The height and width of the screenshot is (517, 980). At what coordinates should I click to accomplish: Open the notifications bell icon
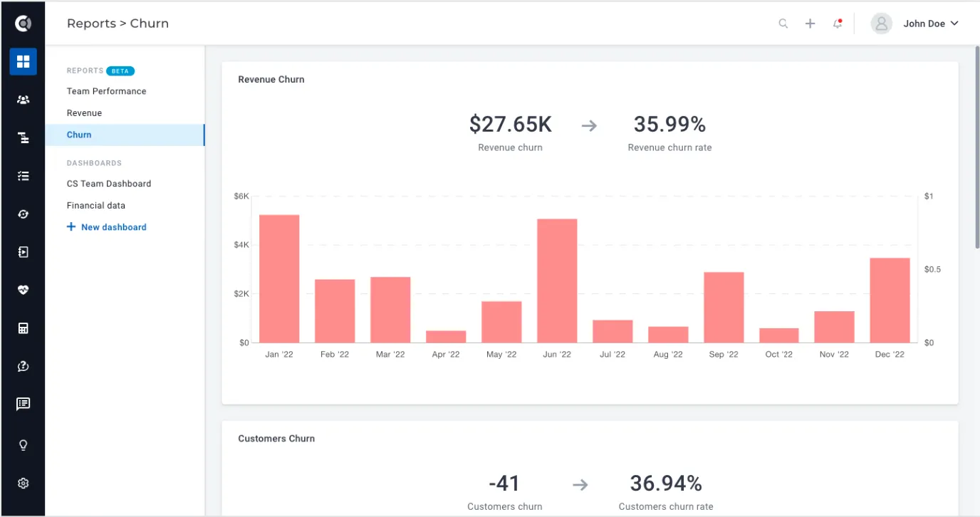(x=838, y=23)
